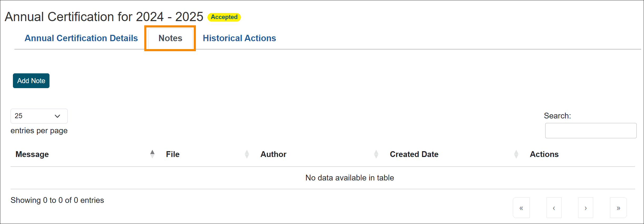Go to next page with single-right arrow
This screenshot has width=644, height=224.
[x=586, y=208]
